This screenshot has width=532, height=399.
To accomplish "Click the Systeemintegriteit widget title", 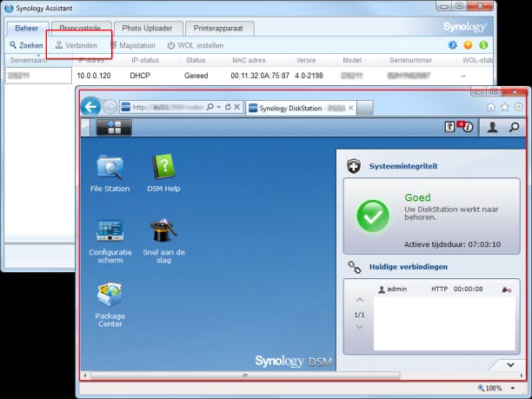I will point(403,166).
